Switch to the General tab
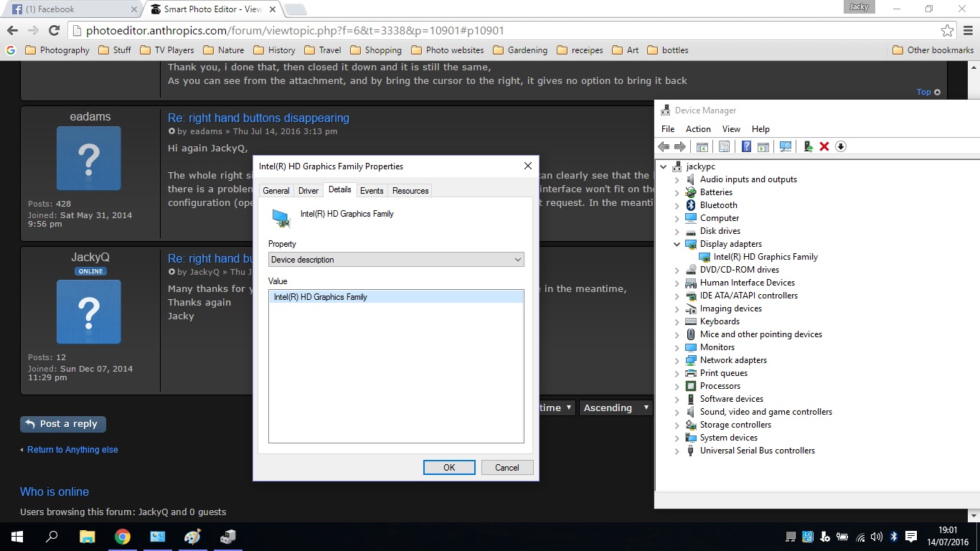Screen dimensions: 980x551 point(276,191)
